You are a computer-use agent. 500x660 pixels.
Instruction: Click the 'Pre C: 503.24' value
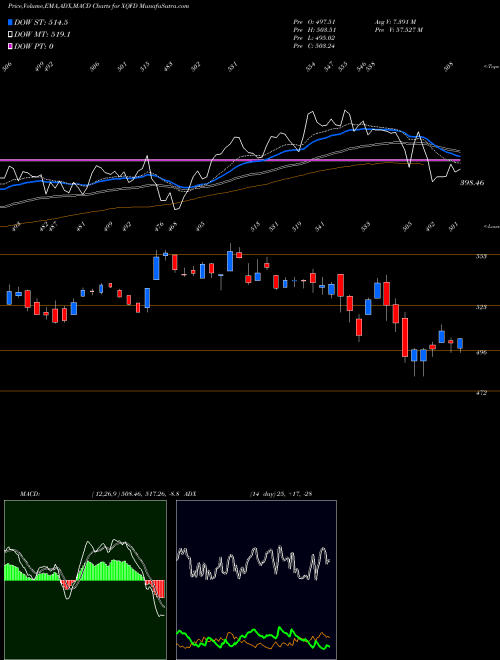click(314, 46)
